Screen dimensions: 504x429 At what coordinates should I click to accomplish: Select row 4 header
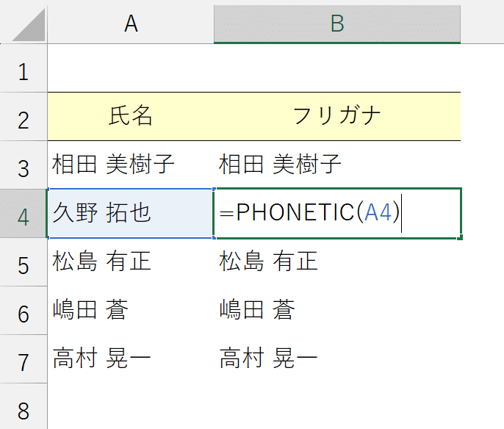click(x=24, y=214)
